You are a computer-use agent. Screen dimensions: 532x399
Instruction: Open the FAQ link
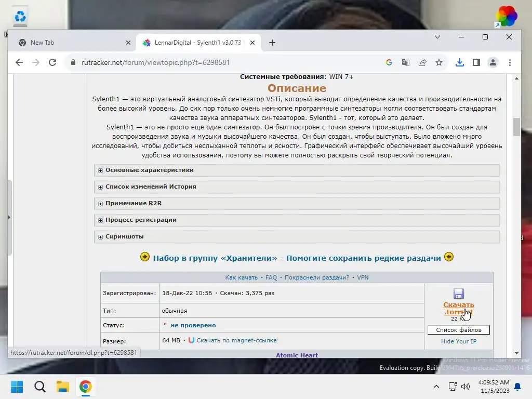tap(271, 277)
